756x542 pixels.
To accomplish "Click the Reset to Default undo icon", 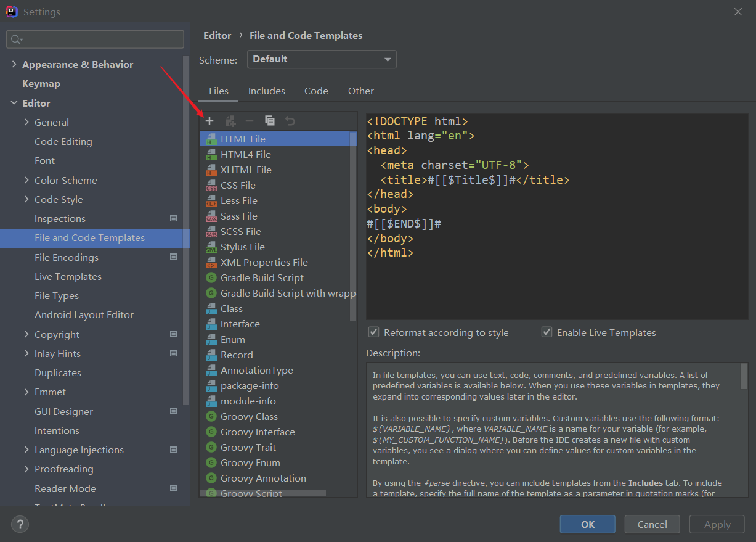I will pos(290,121).
